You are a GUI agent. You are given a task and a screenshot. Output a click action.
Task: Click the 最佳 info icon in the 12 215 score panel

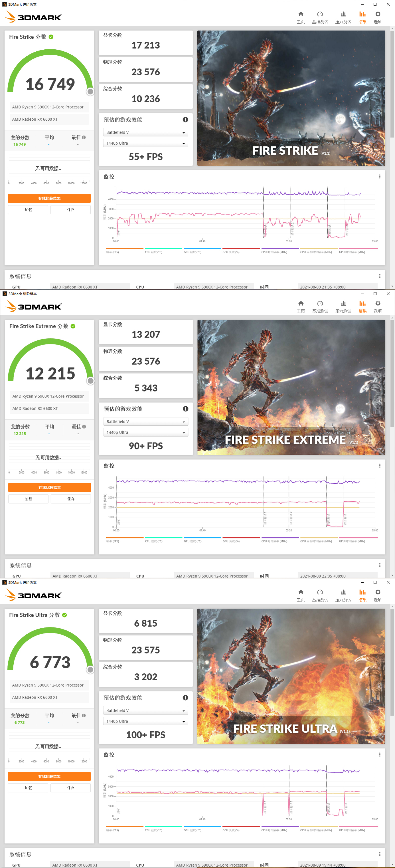[x=84, y=427]
